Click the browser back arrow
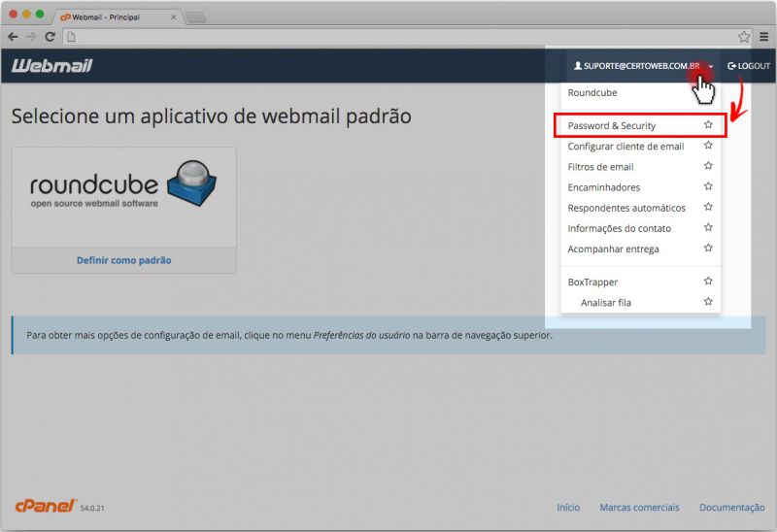777x532 pixels. pos(13,37)
